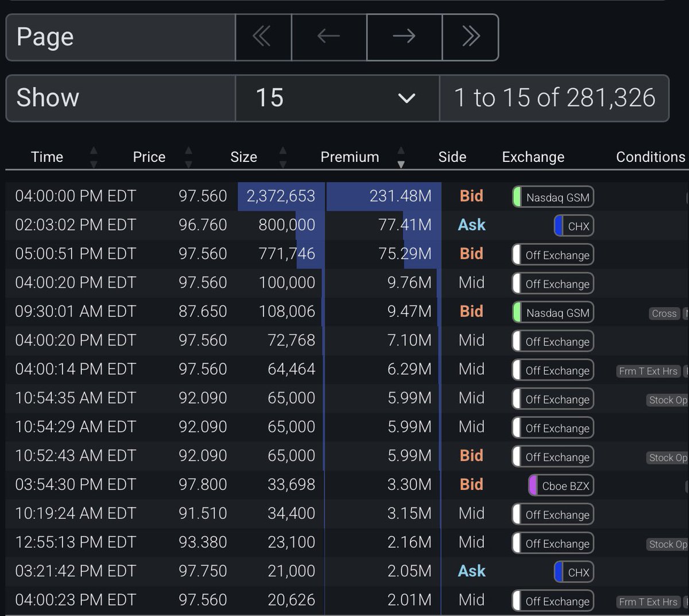Select the 2.01M premium cell
This screenshot has width=689, height=616.
(409, 600)
